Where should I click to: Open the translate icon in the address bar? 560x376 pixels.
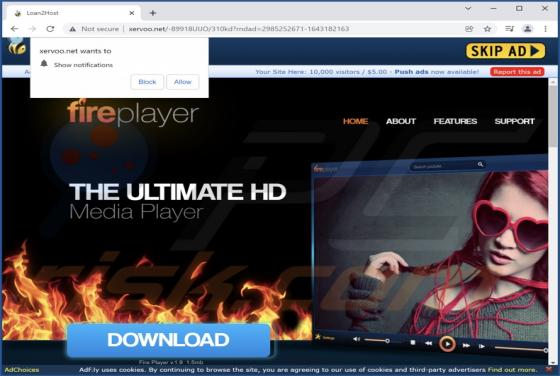pyautogui.click(x=469, y=29)
